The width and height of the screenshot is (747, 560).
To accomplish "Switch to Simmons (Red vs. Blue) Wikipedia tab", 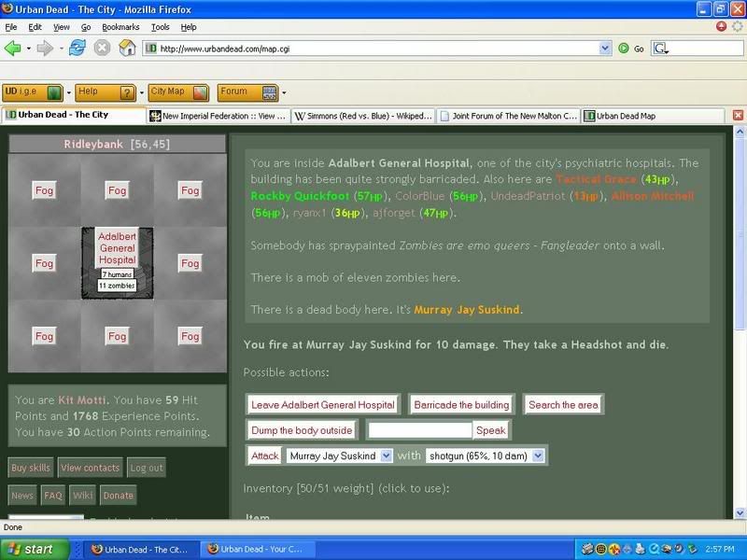I will [x=363, y=116].
